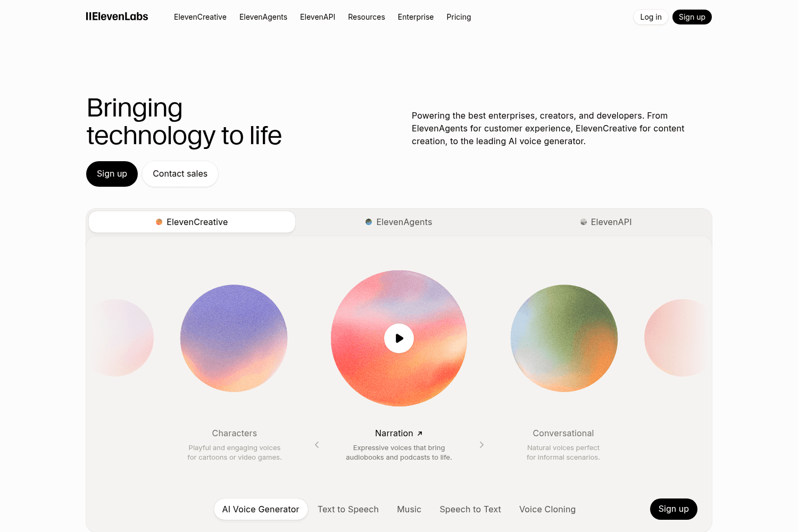Click the previous voice arrow chevron
The height and width of the screenshot is (532, 798).
(317, 445)
